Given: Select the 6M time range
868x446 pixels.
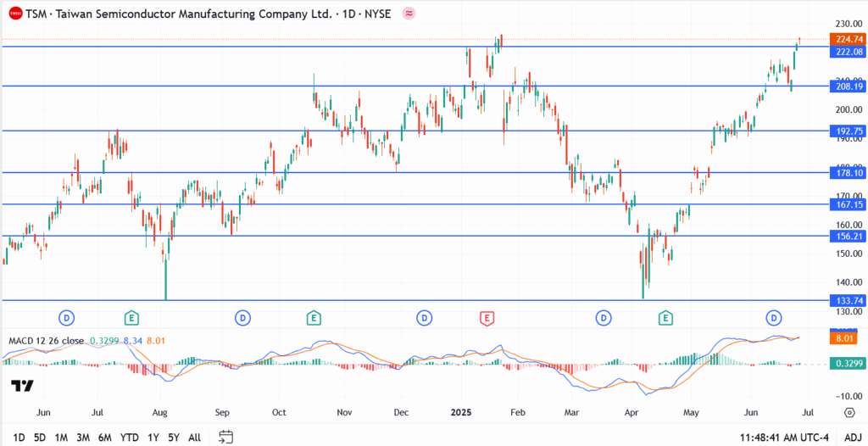Looking at the screenshot, I should pos(104,438).
